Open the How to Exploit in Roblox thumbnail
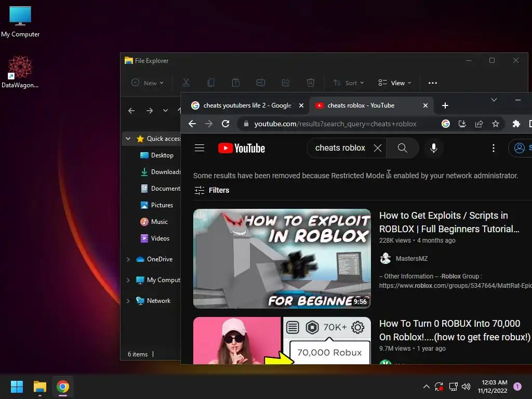532x399 pixels. pyautogui.click(x=282, y=259)
